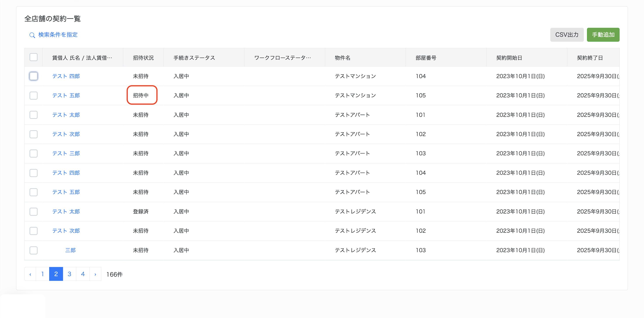This screenshot has height=318, width=644.
Task: Open テスト 太郎 in テストアパート row
Action: [x=66, y=115]
